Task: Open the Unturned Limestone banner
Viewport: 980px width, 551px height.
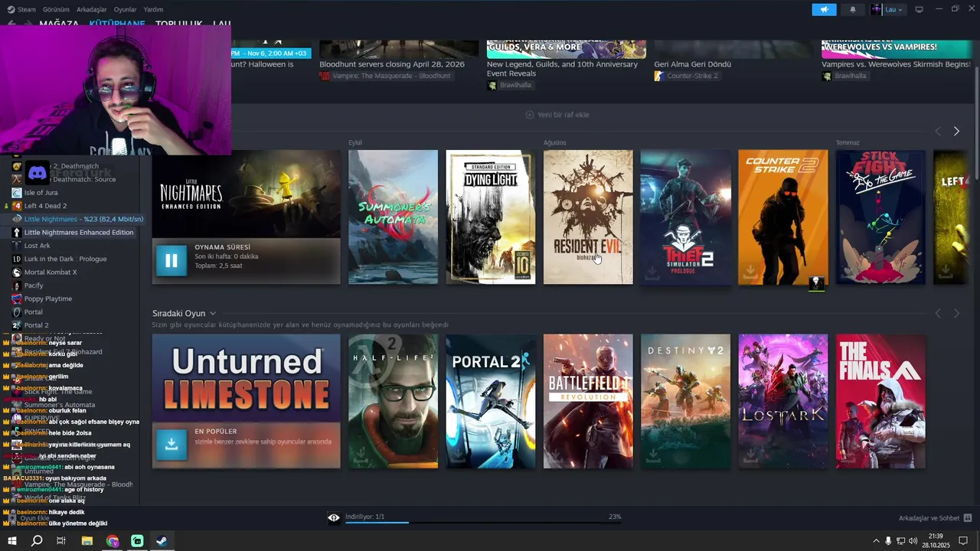Action: tap(247, 378)
